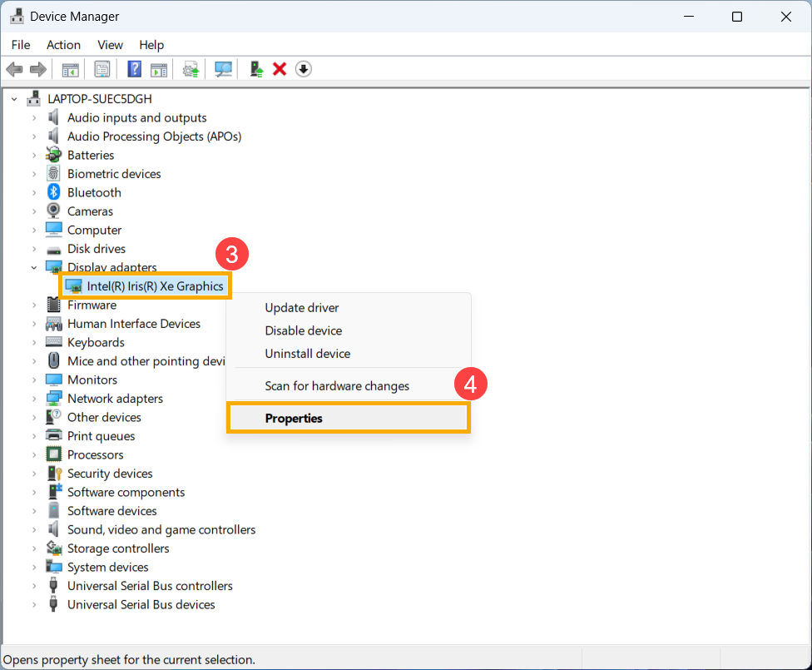Click the Properties sheet toolbar icon
This screenshot has width=812, height=670.
tap(102, 69)
